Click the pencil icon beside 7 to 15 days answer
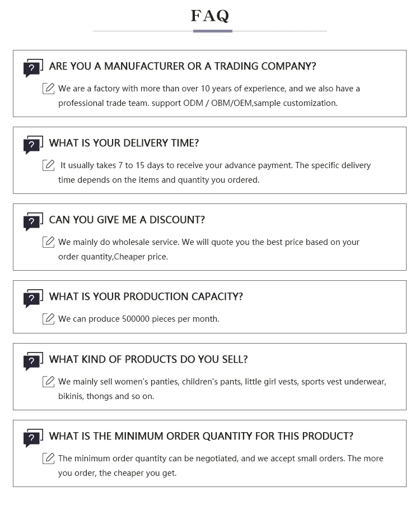Image resolution: width=420 pixels, height=505 pixels. [x=49, y=165]
